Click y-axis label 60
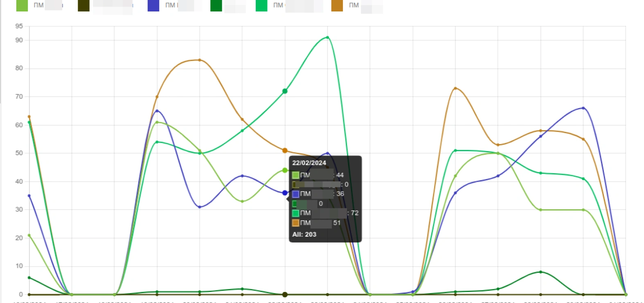This screenshot has height=303, width=644. [19, 125]
